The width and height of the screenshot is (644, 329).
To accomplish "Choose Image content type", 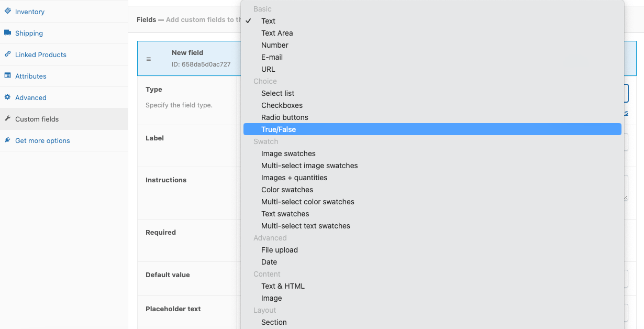I will 432,298.
